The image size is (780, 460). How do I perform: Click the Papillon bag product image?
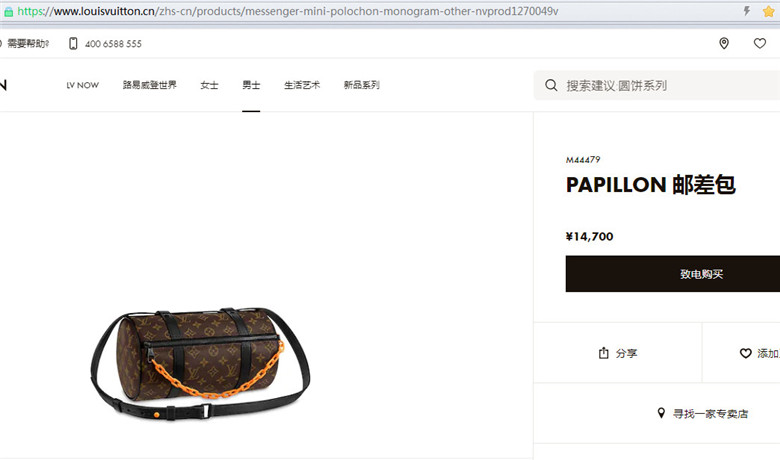click(200, 363)
